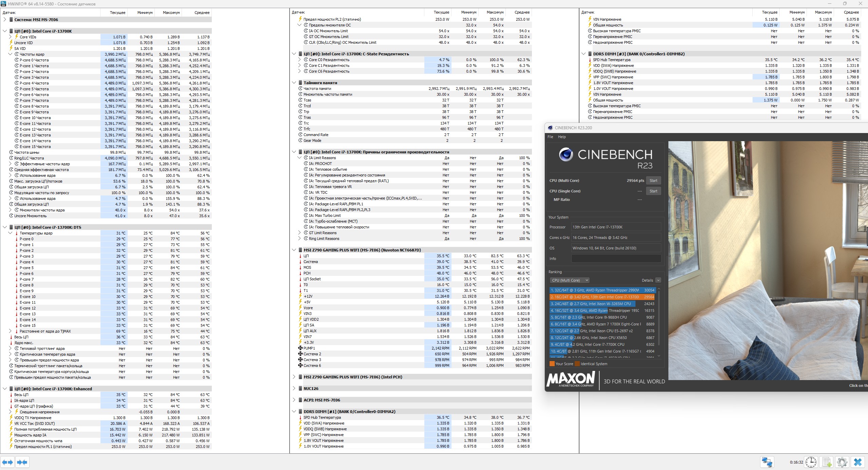868x470 pixels.
Task: Start the CPU (Multi Core) test
Action: pyautogui.click(x=653, y=181)
